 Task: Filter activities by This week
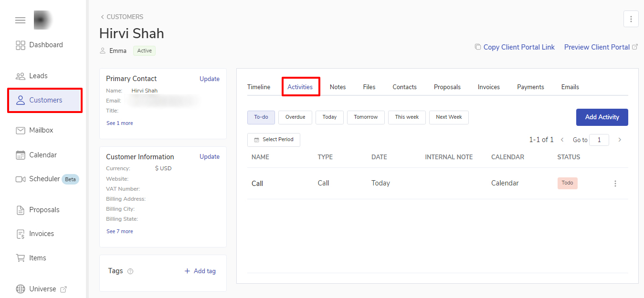tap(407, 117)
